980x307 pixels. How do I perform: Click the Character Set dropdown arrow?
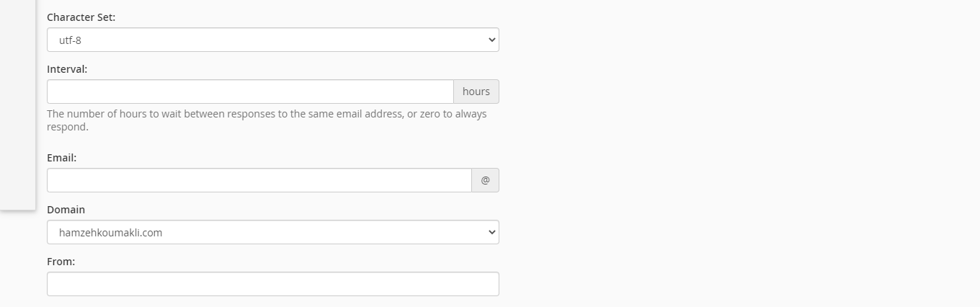click(492, 40)
